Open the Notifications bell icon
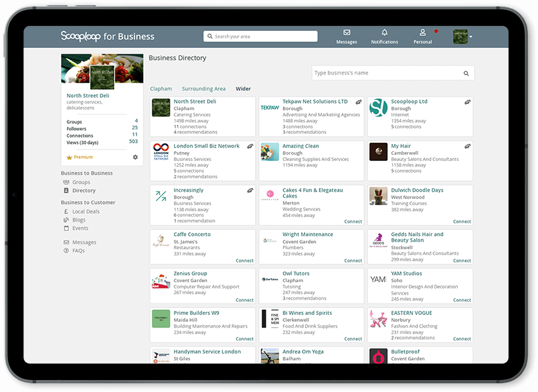 click(x=385, y=32)
